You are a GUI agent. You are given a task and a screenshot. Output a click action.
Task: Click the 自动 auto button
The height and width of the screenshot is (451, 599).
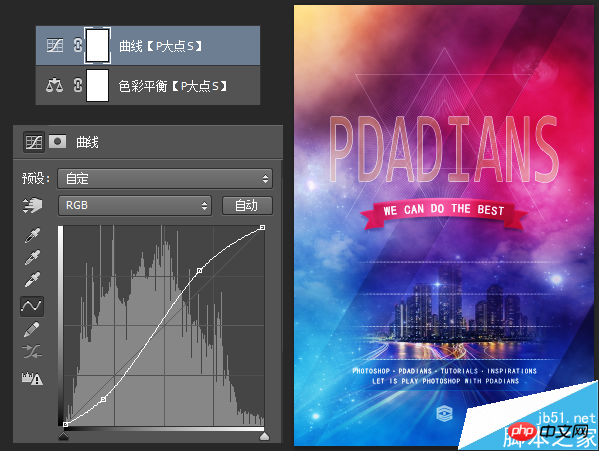point(247,205)
